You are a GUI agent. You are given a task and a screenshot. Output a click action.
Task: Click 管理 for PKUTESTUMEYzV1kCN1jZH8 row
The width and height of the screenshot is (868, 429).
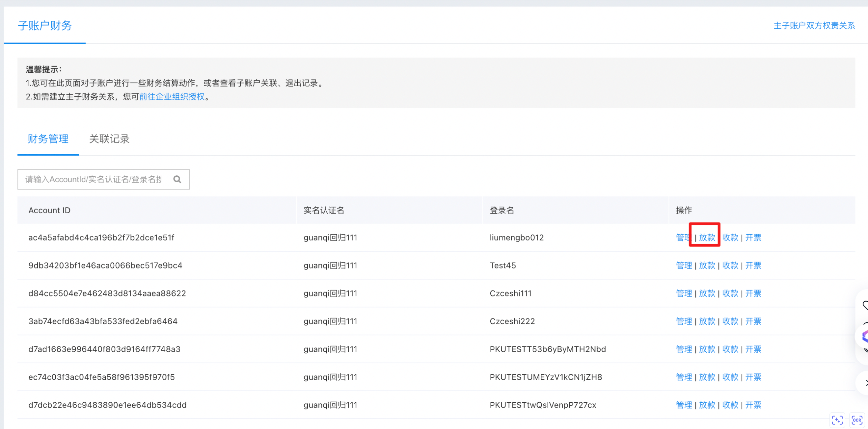(684, 377)
